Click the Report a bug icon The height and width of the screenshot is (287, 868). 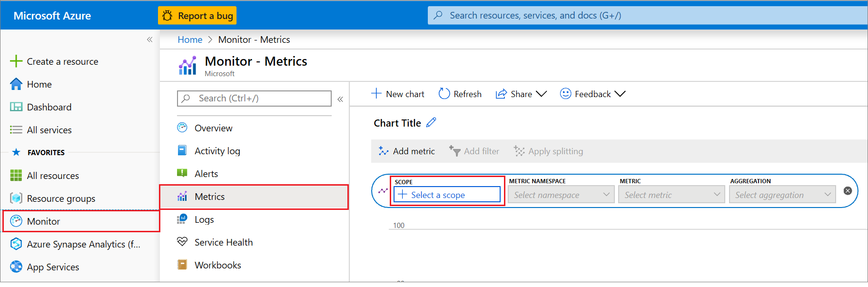pyautogui.click(x=167, y=16)
